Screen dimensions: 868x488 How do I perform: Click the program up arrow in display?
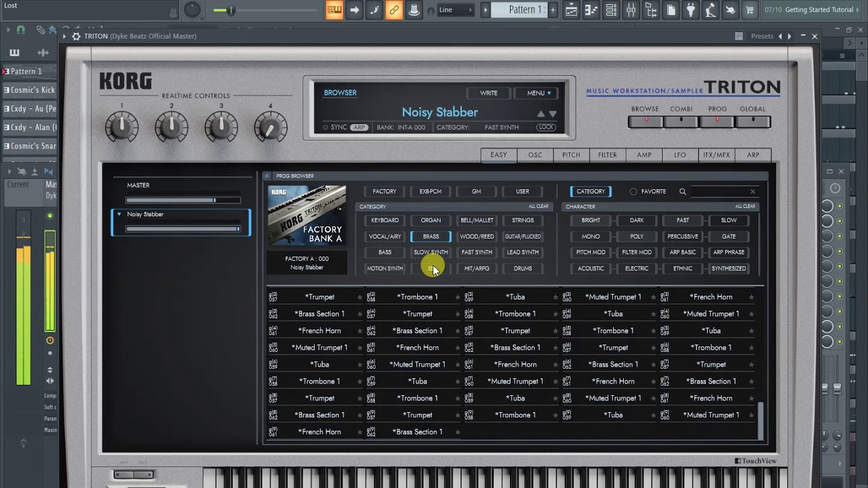(x=540, y=114)
